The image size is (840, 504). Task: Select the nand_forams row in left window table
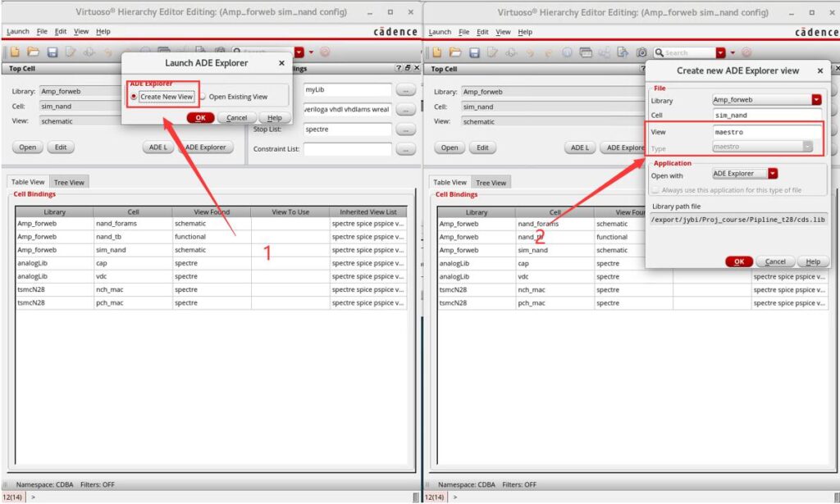coord(211,224)
